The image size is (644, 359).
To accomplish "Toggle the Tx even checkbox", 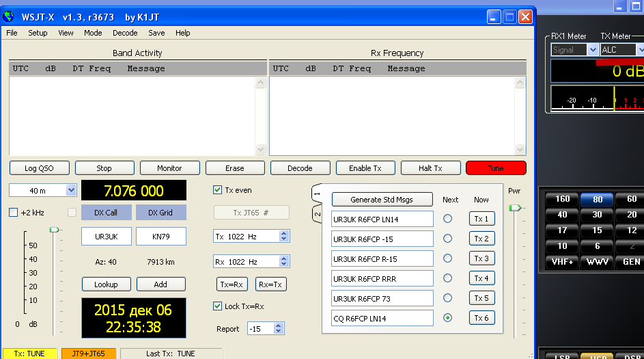I will (218, 190).
